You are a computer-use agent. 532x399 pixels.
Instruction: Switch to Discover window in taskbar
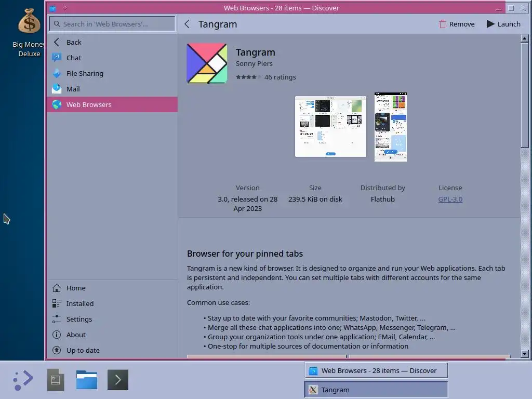click(376, 370)
